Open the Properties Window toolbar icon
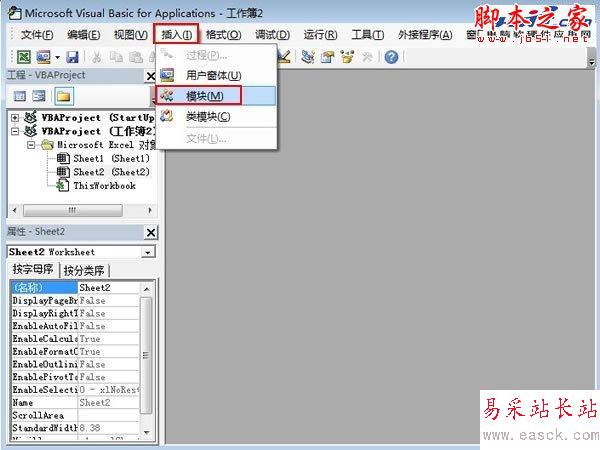Viewport: 600px width, 450px height. pyautogui.click(x=328, y=57)
